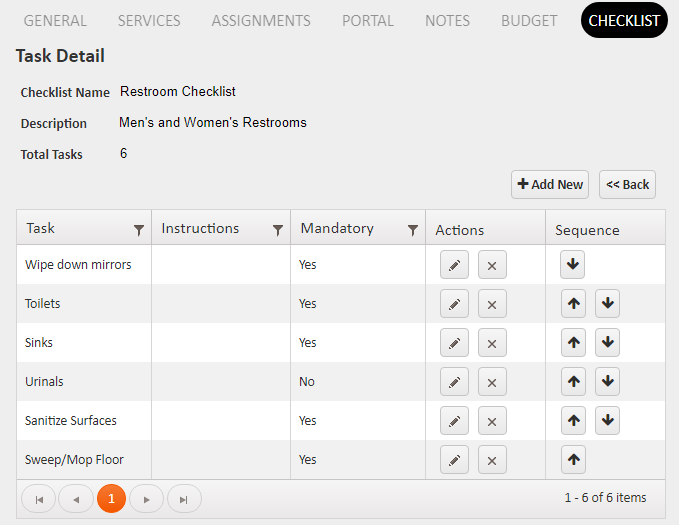Viewport: 679px width, 525px height.
Task: Delete the Sweep/Mop Floor task
Action: tap(492, 460)
